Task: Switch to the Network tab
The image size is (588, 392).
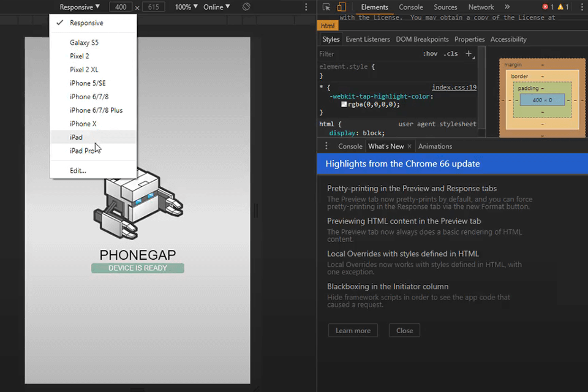Action: click(481, 7)
